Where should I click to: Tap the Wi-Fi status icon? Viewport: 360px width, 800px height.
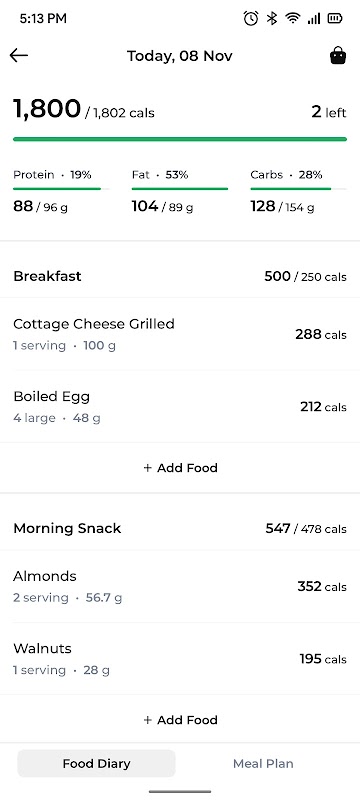tap(293, 19)
